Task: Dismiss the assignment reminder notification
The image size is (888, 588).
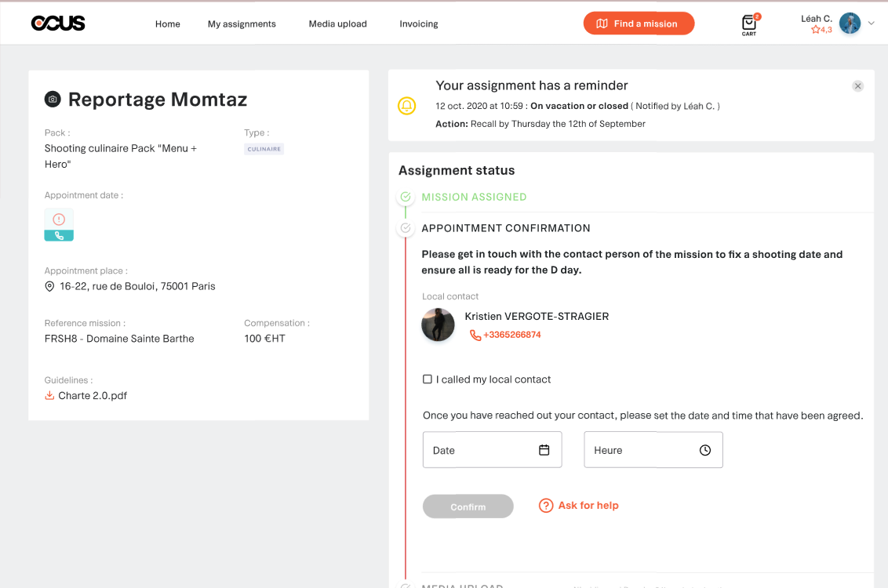Action: click(858, 86)
